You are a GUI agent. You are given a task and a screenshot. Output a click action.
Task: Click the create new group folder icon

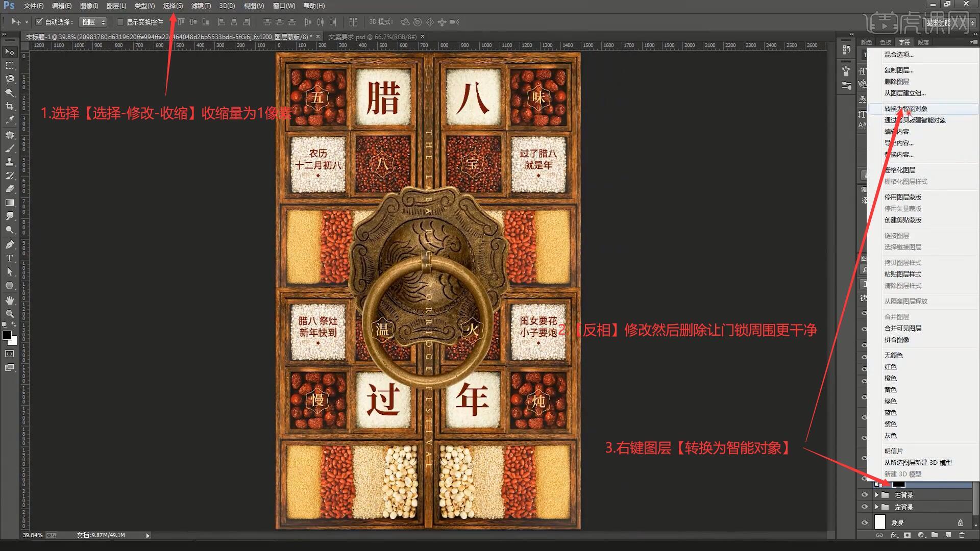pos(935,535)
